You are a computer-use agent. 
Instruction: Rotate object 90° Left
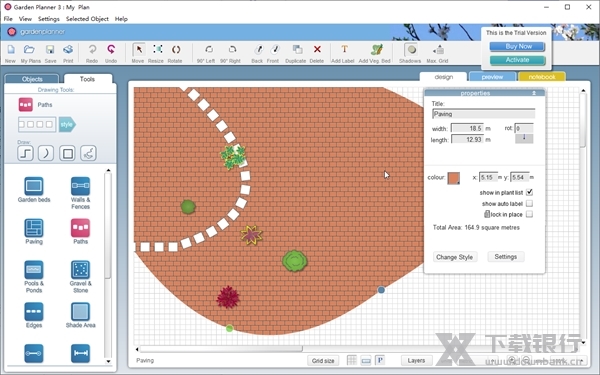point(209,49)
